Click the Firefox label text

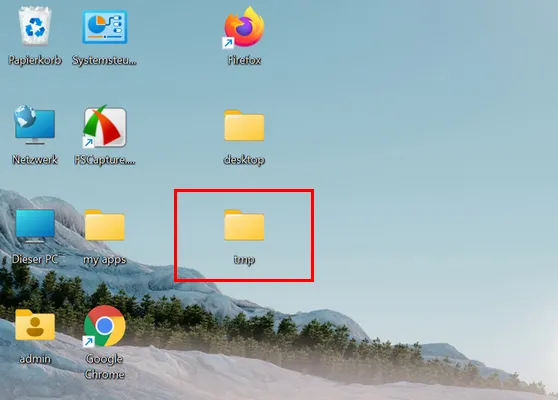tap(244, 60)
